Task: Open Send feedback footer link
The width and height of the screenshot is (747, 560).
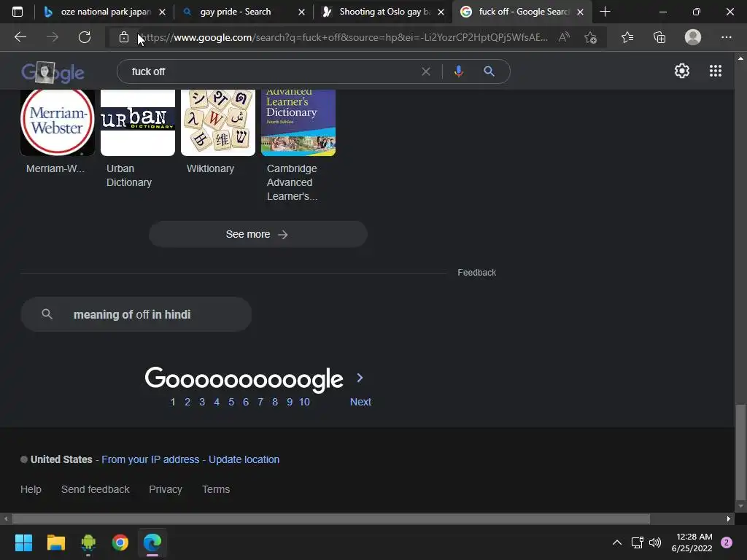Action: tap(96, 489)
